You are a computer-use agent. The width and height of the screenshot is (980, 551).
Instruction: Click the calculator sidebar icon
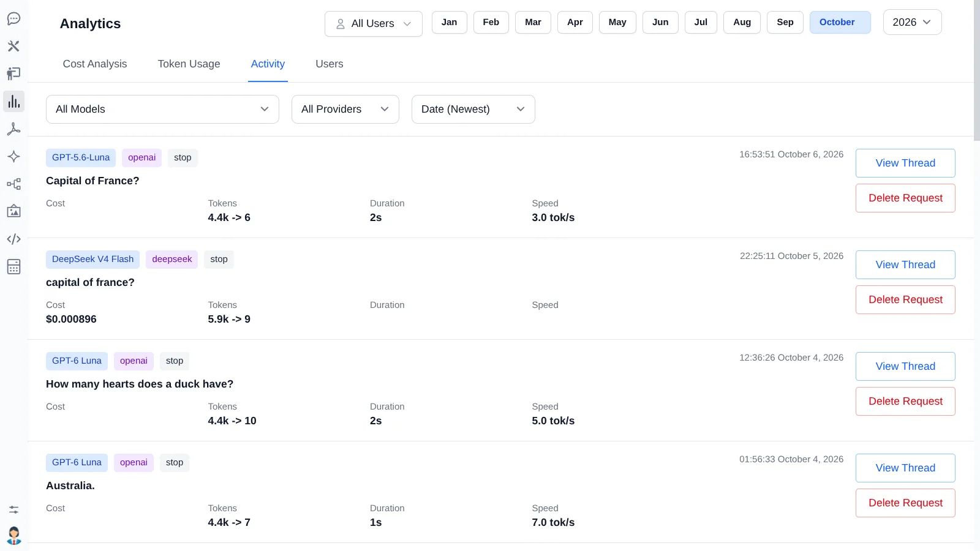(x=13, y=266)
